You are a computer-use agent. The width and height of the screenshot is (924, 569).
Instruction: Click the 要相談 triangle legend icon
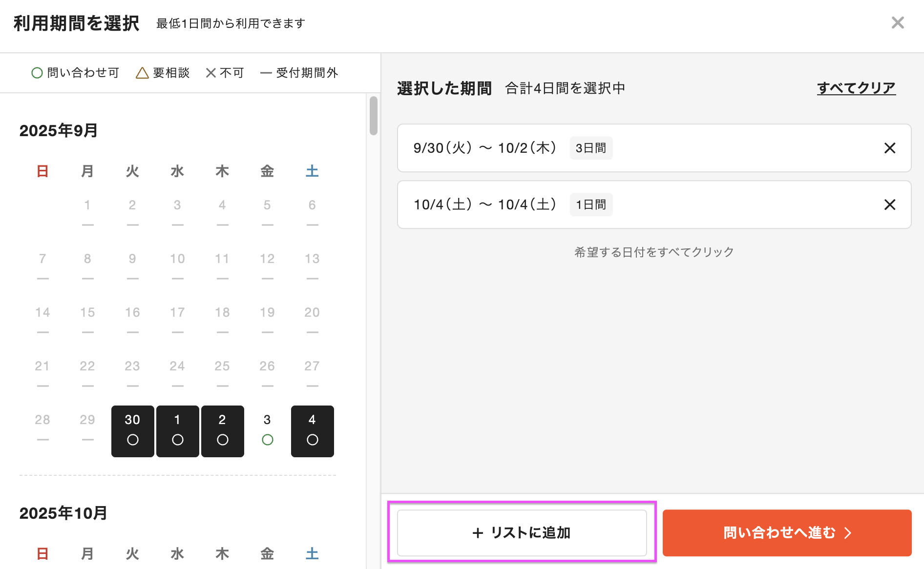point(142,72)
